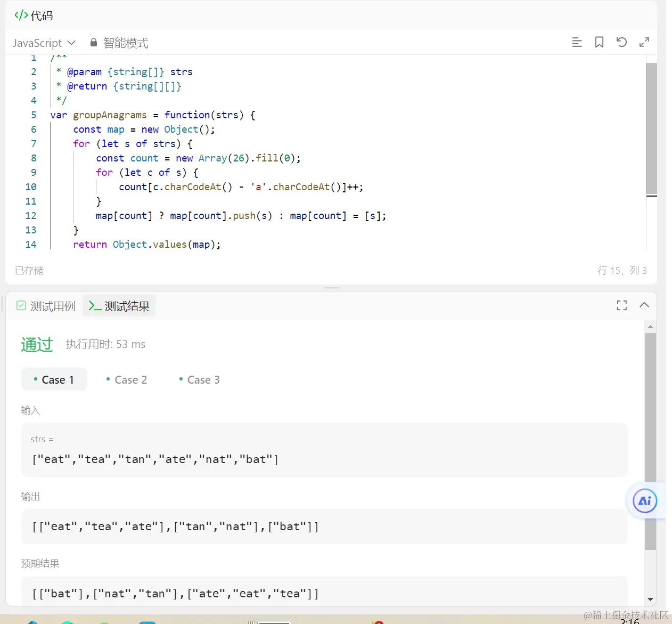672x624 pixels.
Task: Click the code editor vertical scrollbar
Action: (651, 128)
